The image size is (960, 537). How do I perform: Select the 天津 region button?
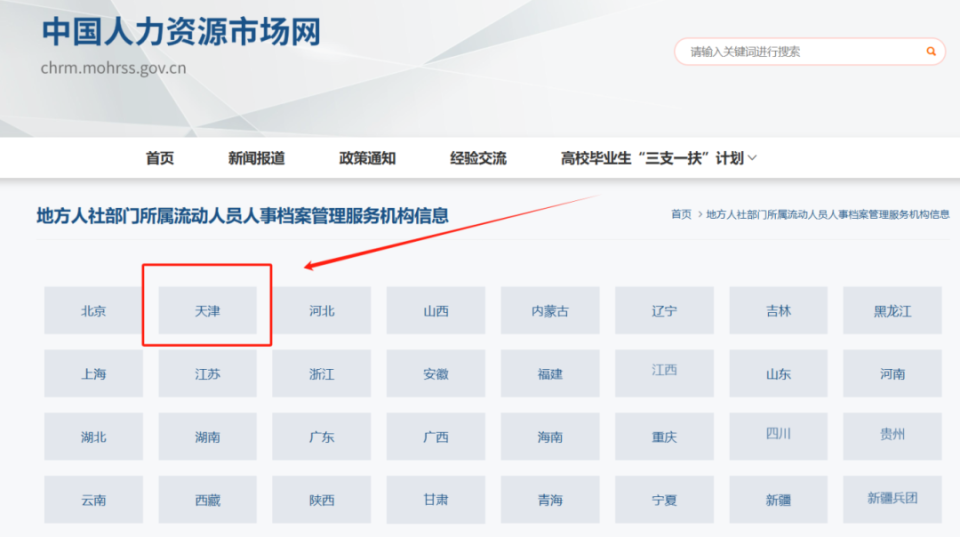(x=208, y=310)
